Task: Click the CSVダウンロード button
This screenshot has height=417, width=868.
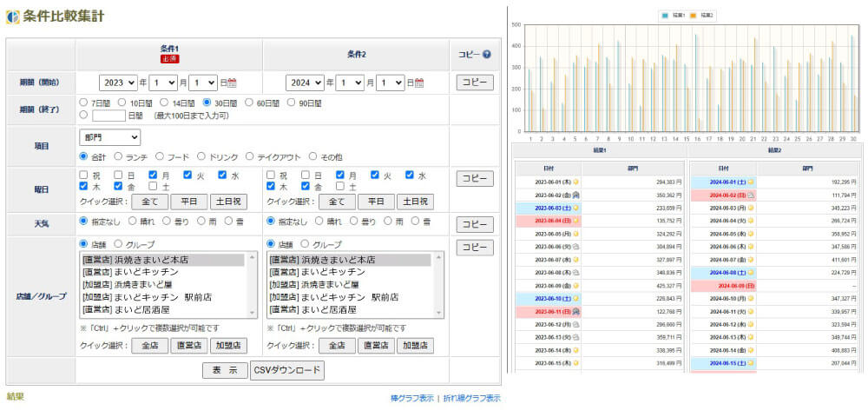Action: pyautogui.click(x=286, y=370)
